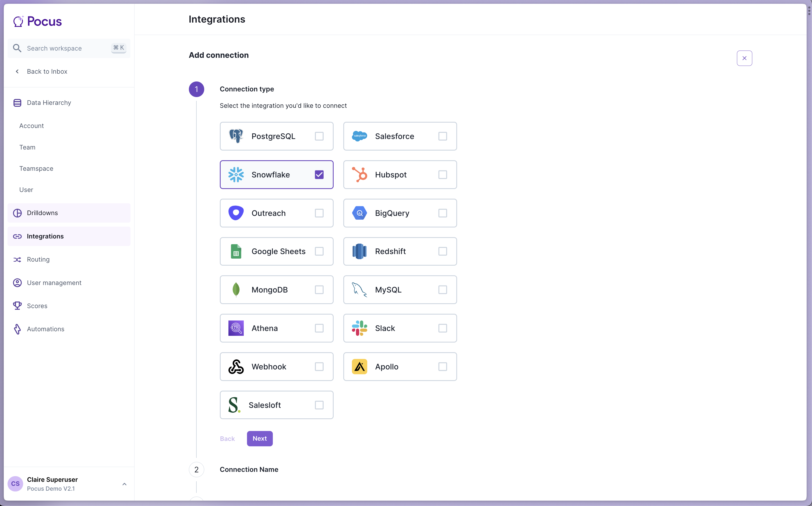
Task: Click the Scores trophy icon
Action: click(17, 305)
